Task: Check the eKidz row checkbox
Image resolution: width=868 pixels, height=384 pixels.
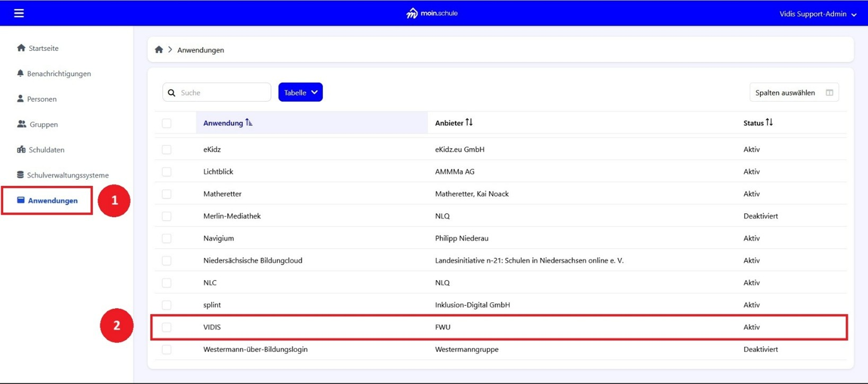Action: click(x=167, y=150)
